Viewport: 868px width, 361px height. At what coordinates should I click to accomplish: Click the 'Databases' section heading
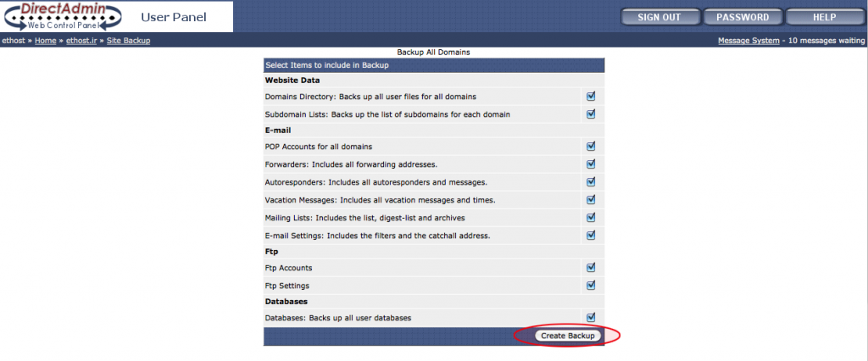coord(287,302)
